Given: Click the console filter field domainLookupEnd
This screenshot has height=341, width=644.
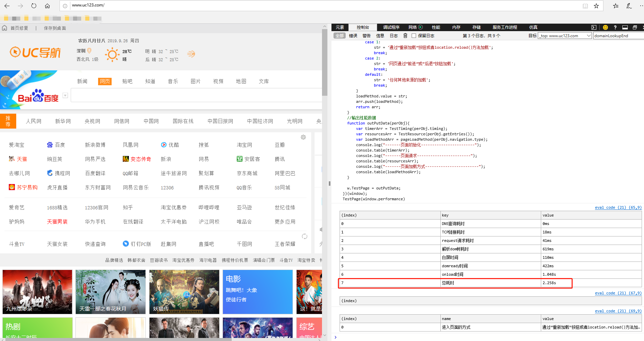Looking at the screenshot, I should (618, 36).
